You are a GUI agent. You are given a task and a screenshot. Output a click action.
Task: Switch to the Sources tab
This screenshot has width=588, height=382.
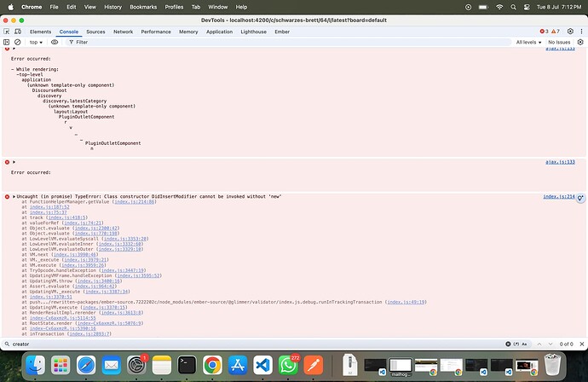tap(95, 32)
